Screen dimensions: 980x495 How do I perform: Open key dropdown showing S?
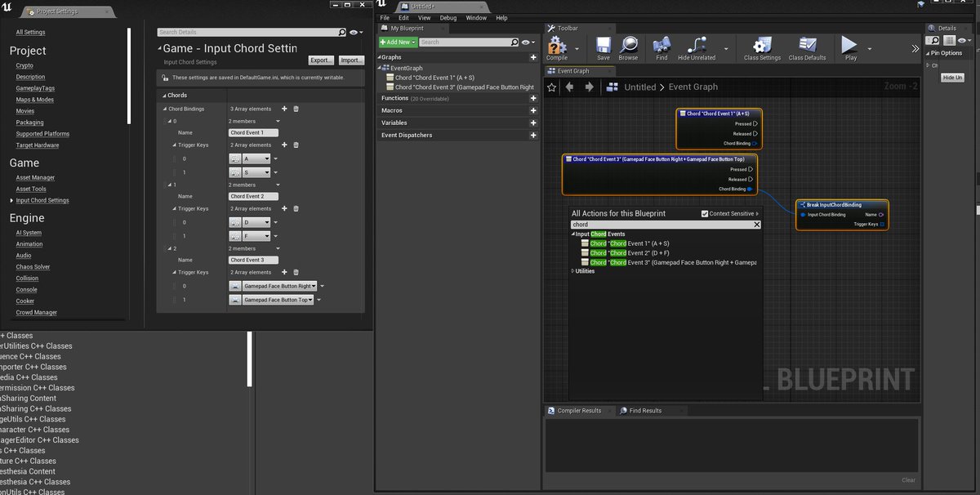coord(258,172)
